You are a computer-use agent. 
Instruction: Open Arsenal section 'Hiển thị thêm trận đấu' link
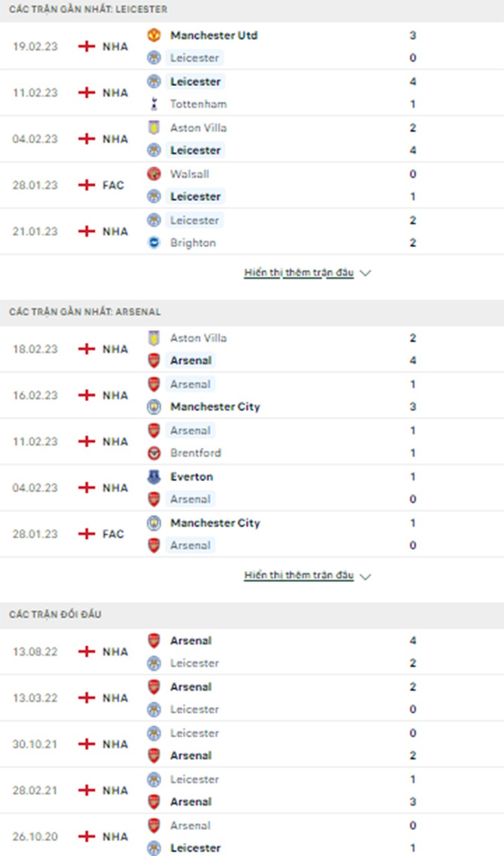(x=299, y=575)
